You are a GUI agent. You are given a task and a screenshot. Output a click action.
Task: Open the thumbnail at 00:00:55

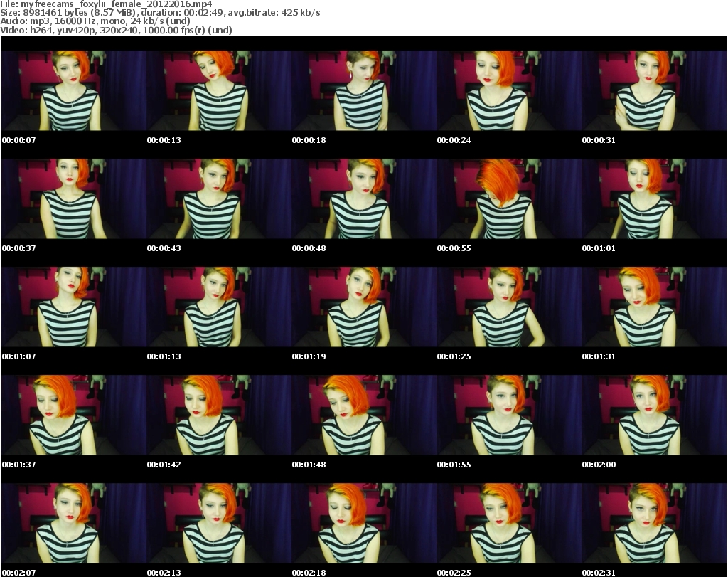point(509,198)
